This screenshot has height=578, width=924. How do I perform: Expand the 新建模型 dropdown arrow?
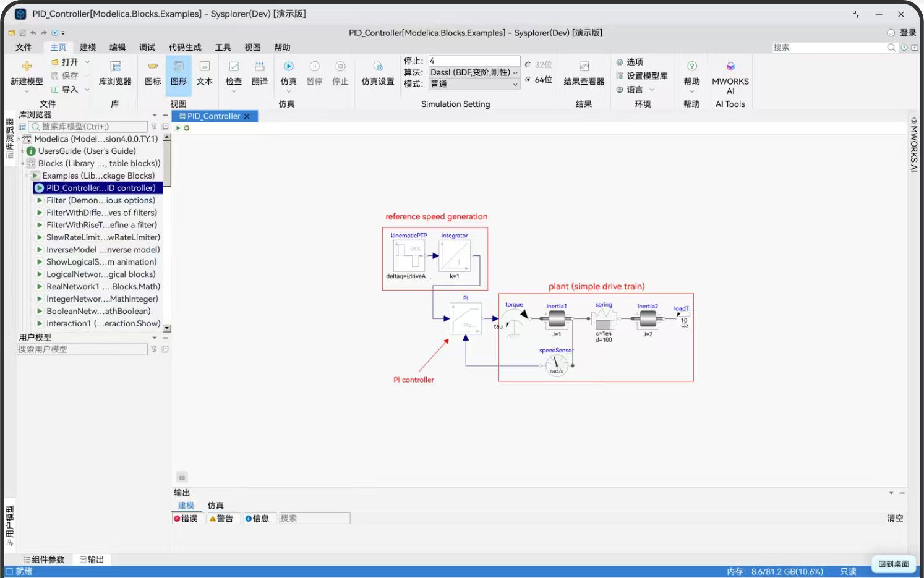pos(27,91)
